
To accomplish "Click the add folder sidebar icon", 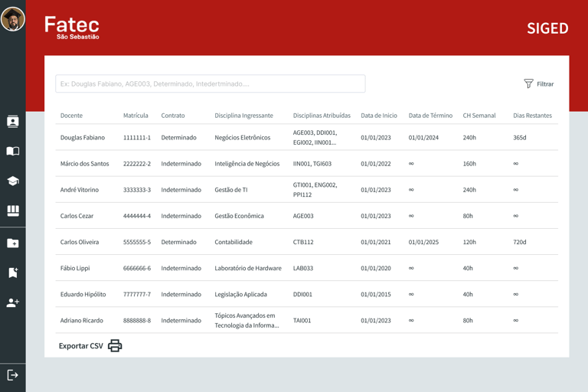I will coord(13,243).
